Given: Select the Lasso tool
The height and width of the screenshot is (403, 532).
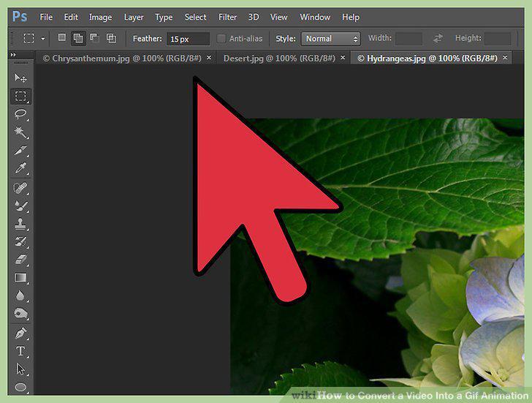Looking at the screenshot, I should click(20, 114).
